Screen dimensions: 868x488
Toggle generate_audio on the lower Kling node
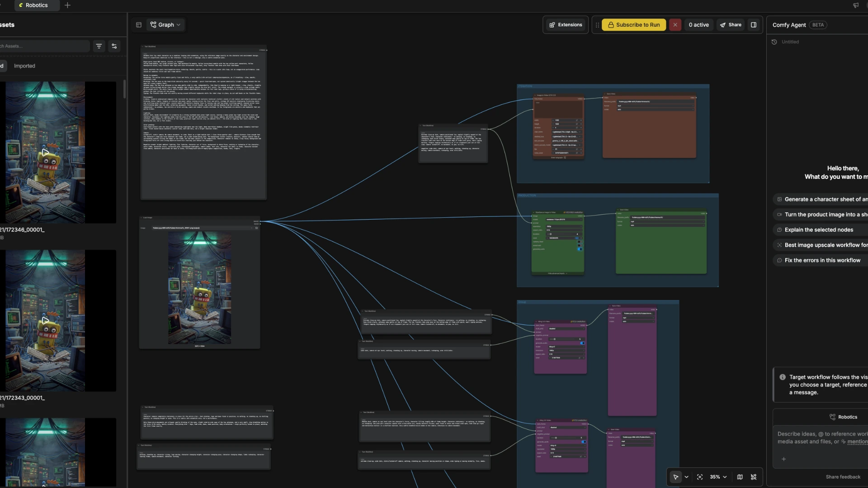[x=584, y=441]
